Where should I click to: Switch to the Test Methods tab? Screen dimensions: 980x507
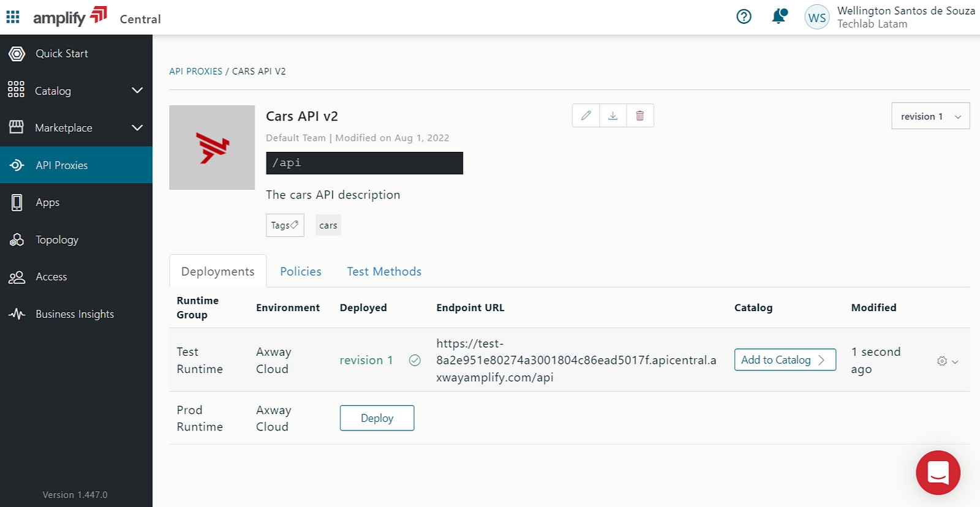point(384,271)
